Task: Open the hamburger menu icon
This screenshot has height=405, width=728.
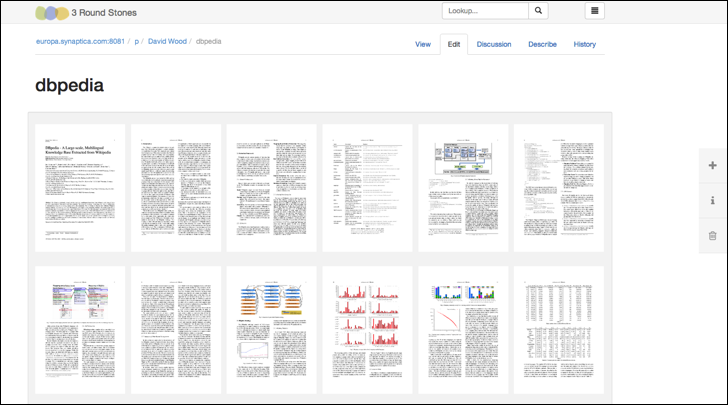Action: coord(594,11)
